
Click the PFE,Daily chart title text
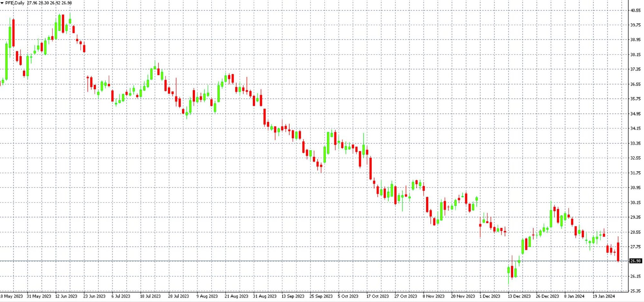pyautogui.click(x=15, y=3)
